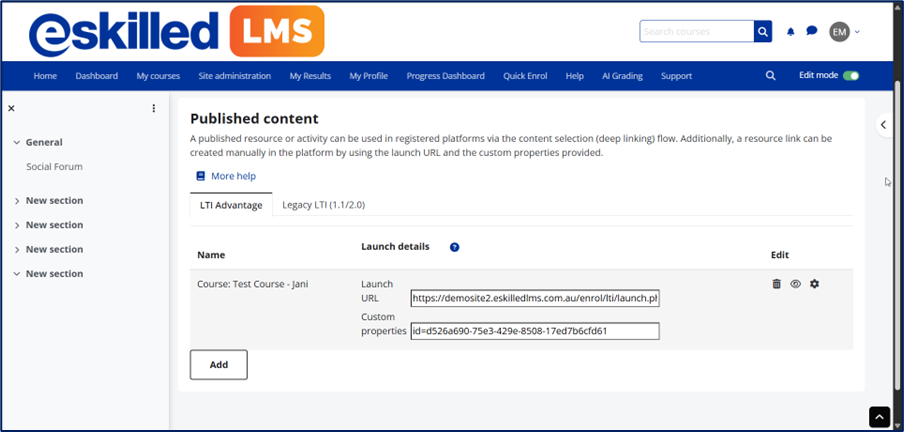Viewport: 904px width, 432px height.
Task: Open the EM user menu dropdown
Action: pyautogui.click(x=844, y=32)
